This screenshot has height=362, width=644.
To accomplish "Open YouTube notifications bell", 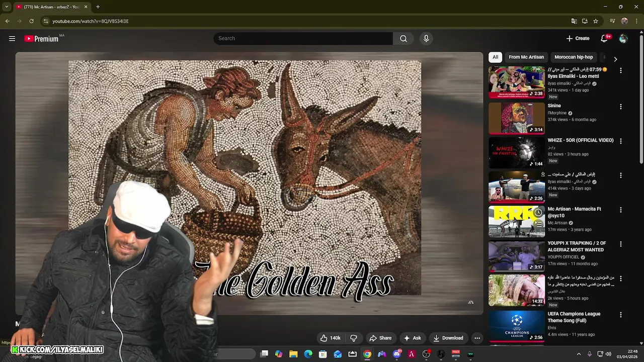I will (x=605, y=39).
